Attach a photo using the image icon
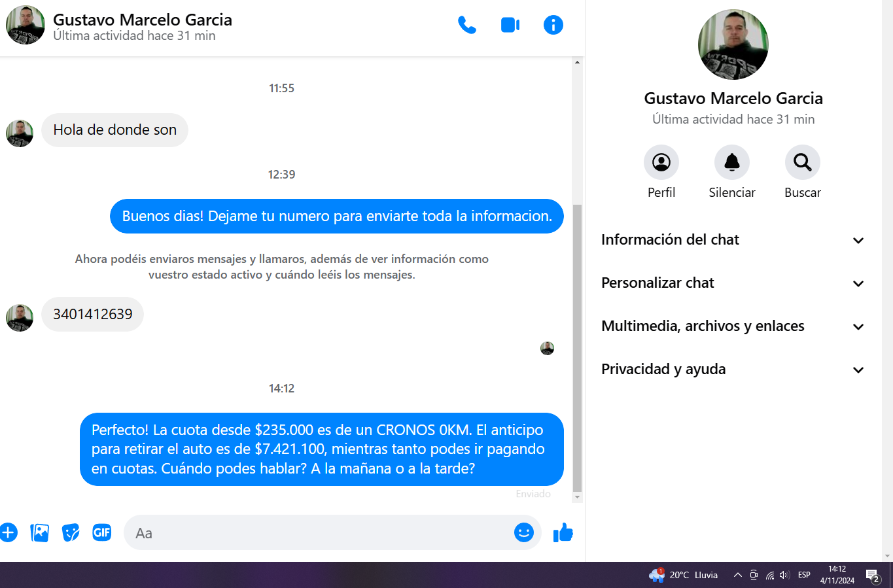The width and height of the screenshot is (893, 588). tap(40, 532)
